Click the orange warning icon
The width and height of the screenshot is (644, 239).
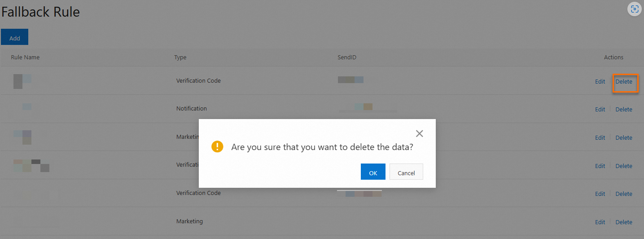click(217, 146)
